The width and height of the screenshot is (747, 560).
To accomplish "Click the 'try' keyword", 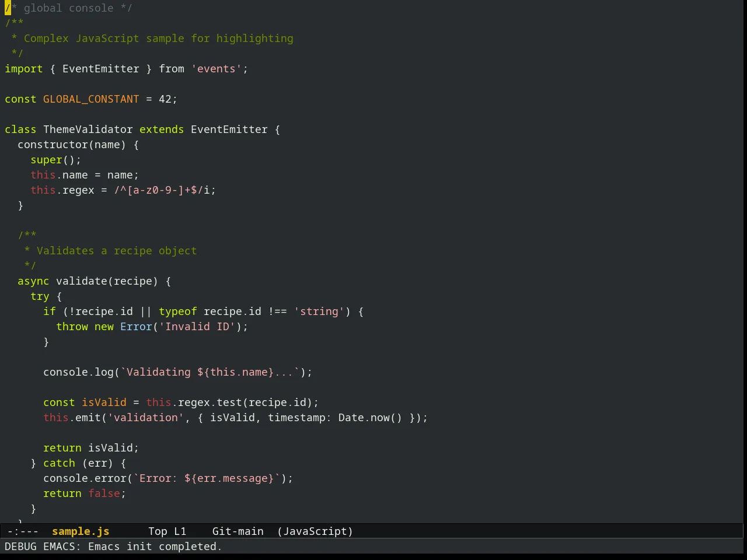I will pos(40,296).
